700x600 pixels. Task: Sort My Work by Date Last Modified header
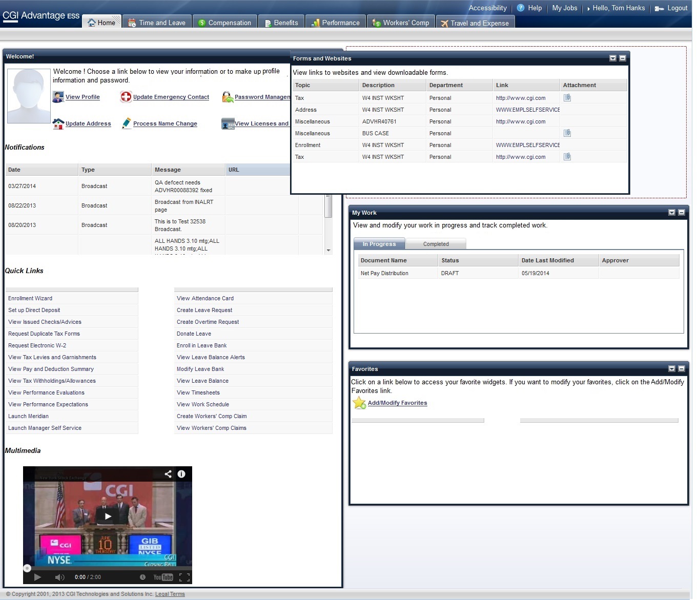[558, 260]
